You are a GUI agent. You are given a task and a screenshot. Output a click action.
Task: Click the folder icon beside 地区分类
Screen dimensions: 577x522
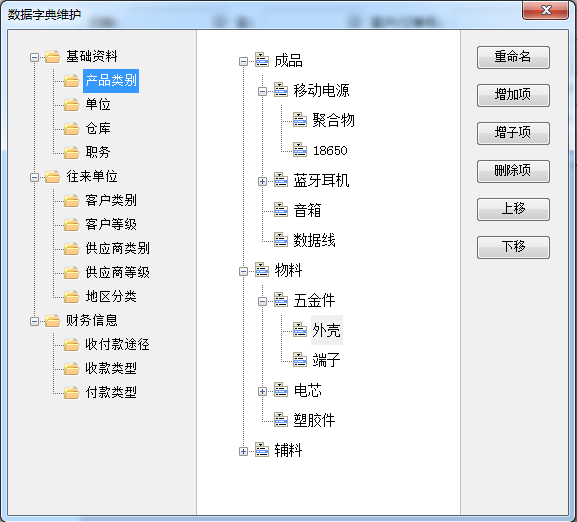[71, 296]
